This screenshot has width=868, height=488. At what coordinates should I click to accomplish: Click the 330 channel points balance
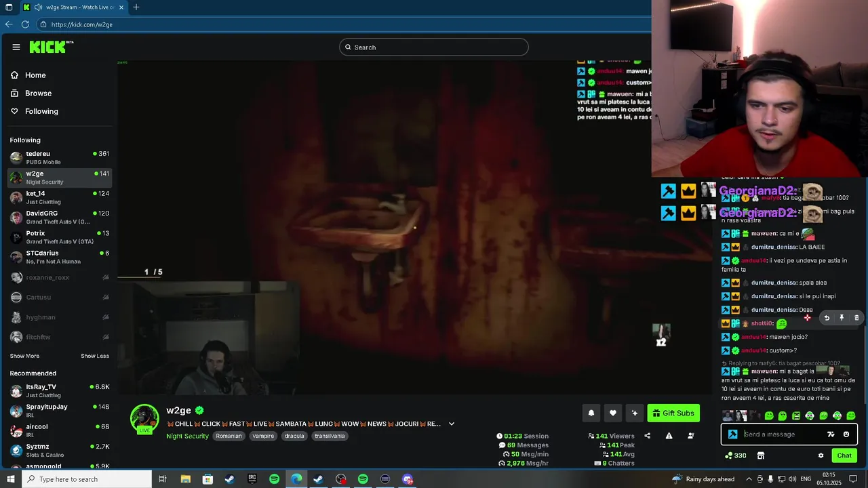[736, 455]
